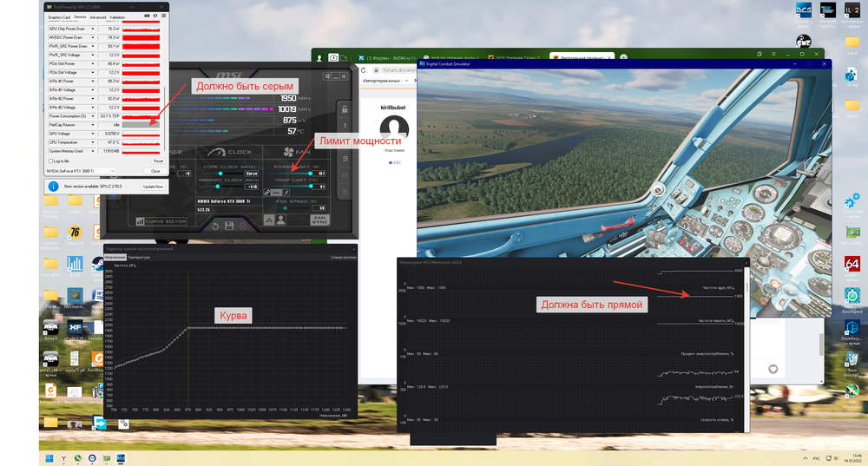This screenshot has height=466, width=868.
Task: Select profile slot 1 in Afterburner
Action: (345, 126)
